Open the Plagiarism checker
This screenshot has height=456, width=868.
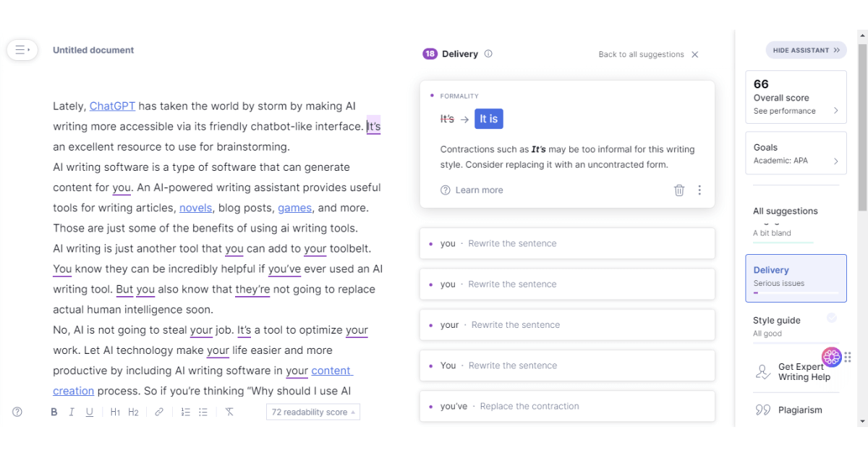788,410
